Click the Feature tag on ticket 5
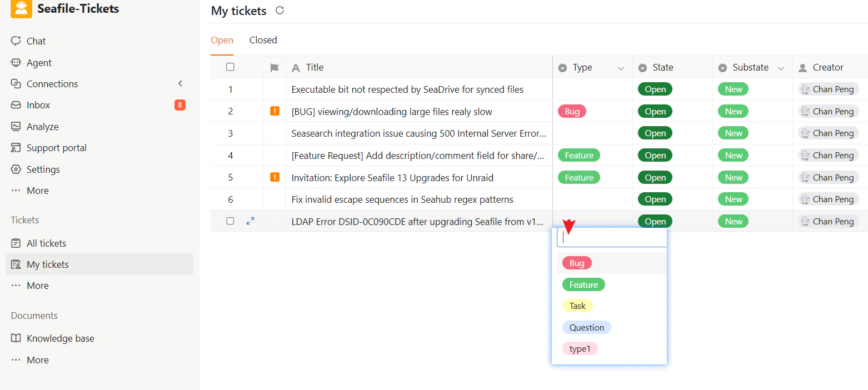868x390 pixels. [x=579, y=178]
